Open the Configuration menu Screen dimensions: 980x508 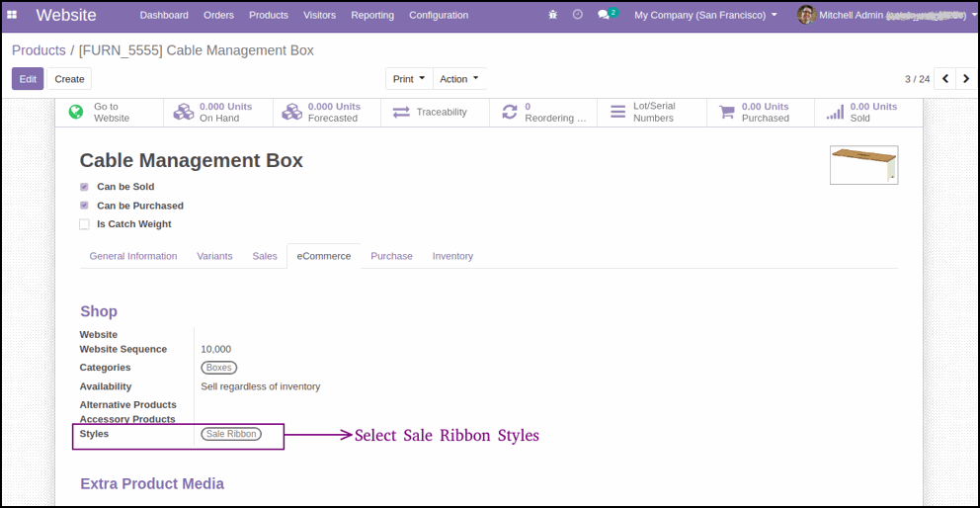pos(439,15)
